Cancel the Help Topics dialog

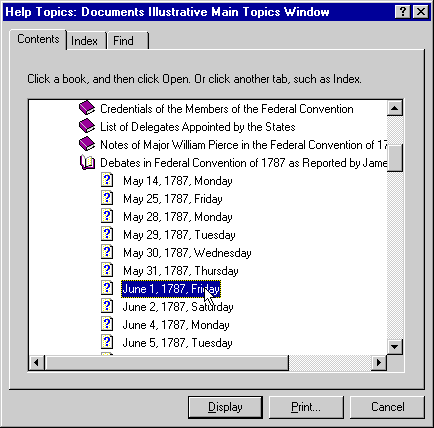point(387,407)
